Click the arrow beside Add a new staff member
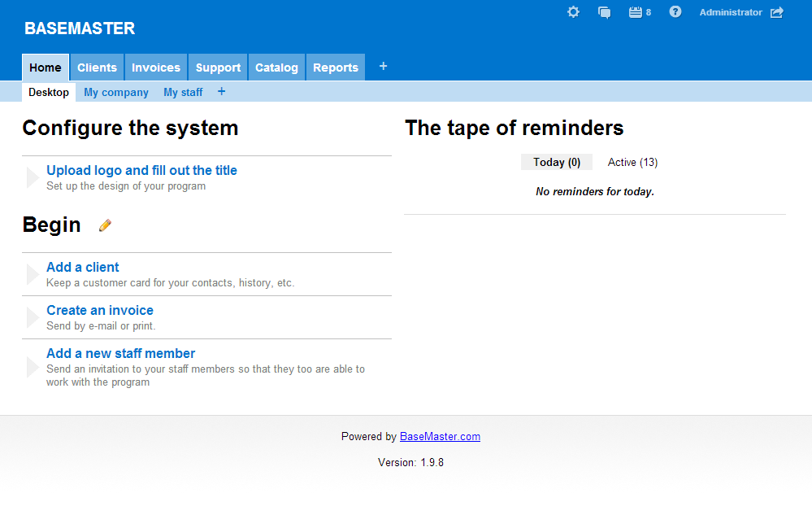 (x=33, y=368)
